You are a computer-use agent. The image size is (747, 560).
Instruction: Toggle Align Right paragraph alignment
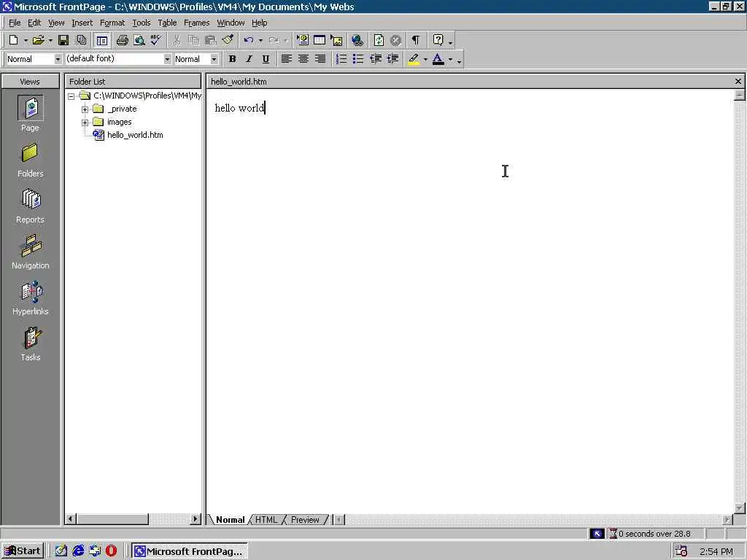[x=320, y=59]
